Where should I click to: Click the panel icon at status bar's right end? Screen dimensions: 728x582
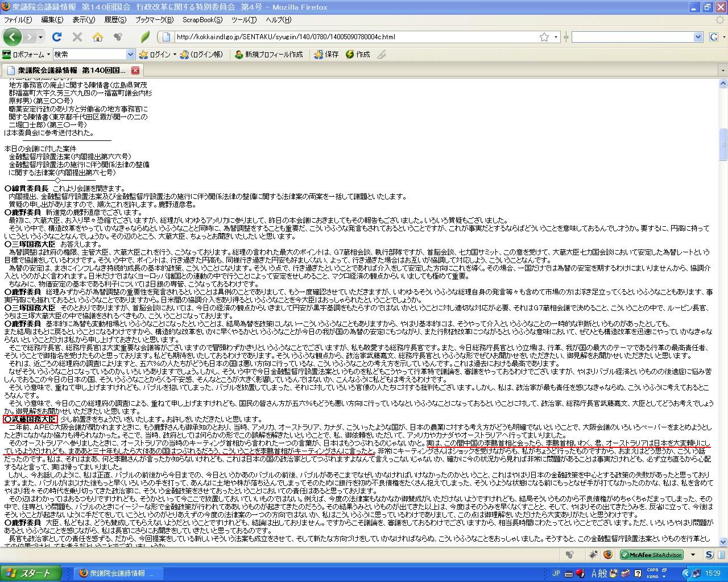721,555
